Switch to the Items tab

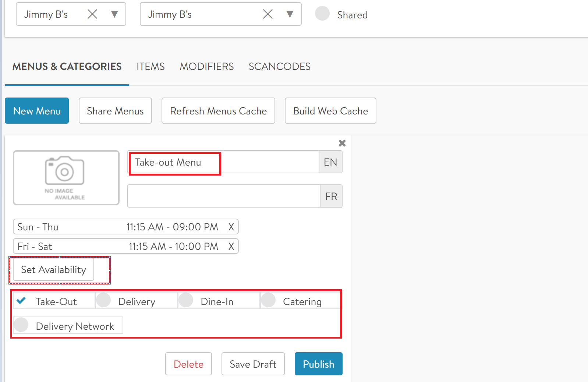tap(150, 67)
